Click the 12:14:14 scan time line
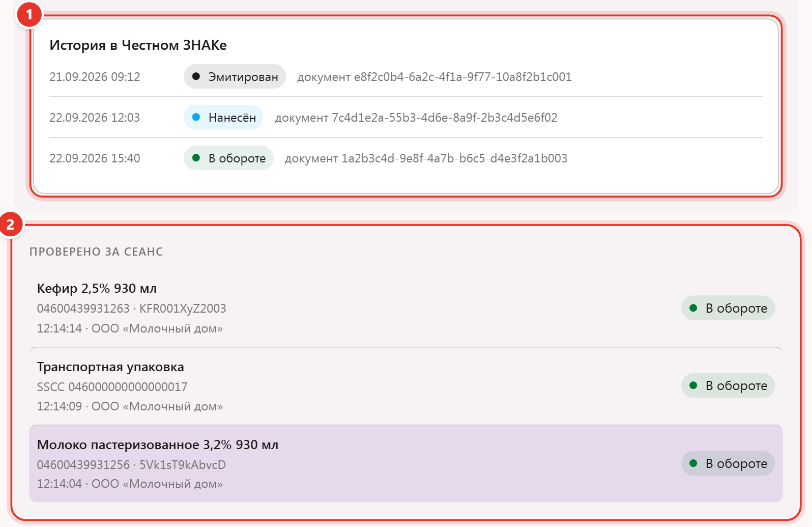812x527 pixels. [130, 328]
